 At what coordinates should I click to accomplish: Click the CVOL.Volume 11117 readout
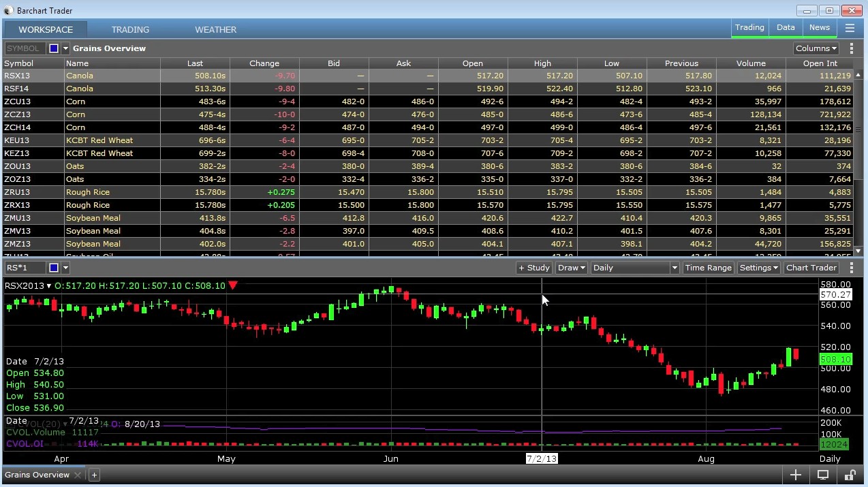click(x=52, y=432)
